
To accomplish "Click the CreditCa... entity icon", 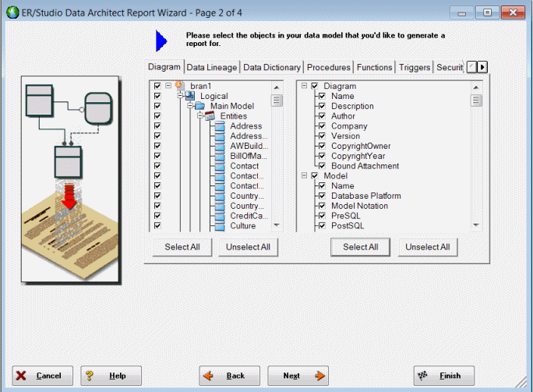I will click(220, 216).
